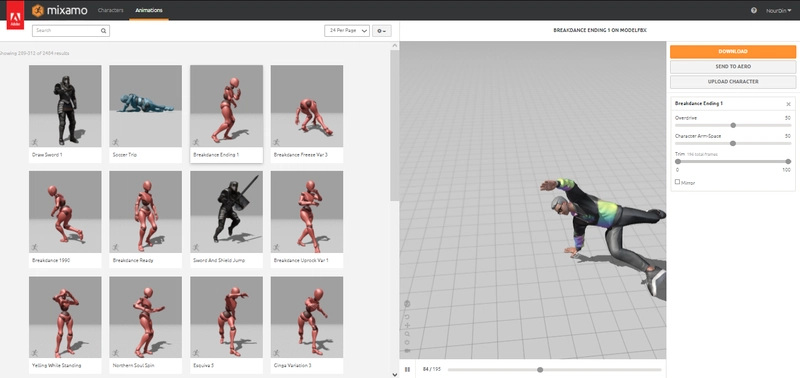The width and height of the screenshot is (800, 378).
Task: Click the camera icon in viewport
Action: pyautogui.click(x=407, y=350)
